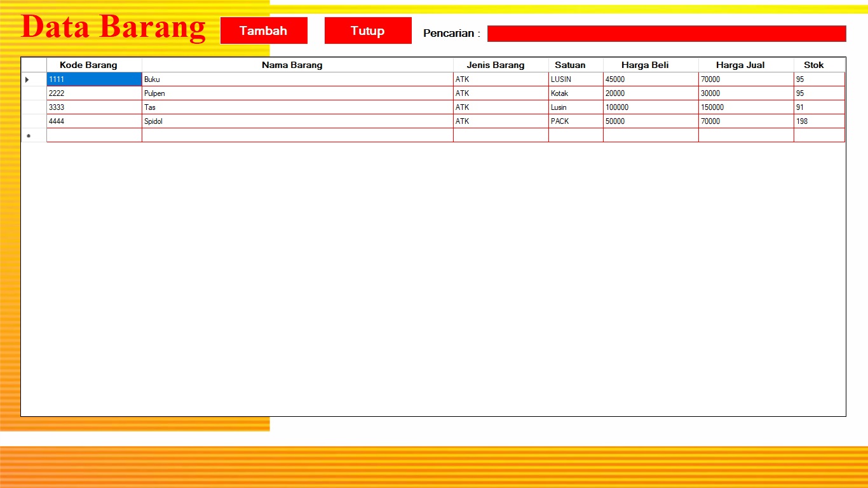Click the 50000 purchase price cell
868x488 pixels.
pos(651,121)
